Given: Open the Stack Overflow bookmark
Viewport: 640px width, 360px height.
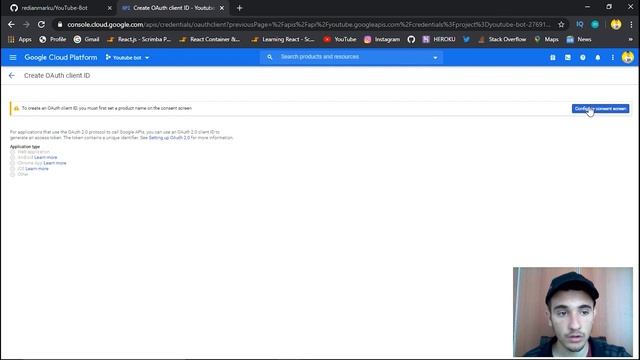Looking at the screenshot, I should pos(502,40).
